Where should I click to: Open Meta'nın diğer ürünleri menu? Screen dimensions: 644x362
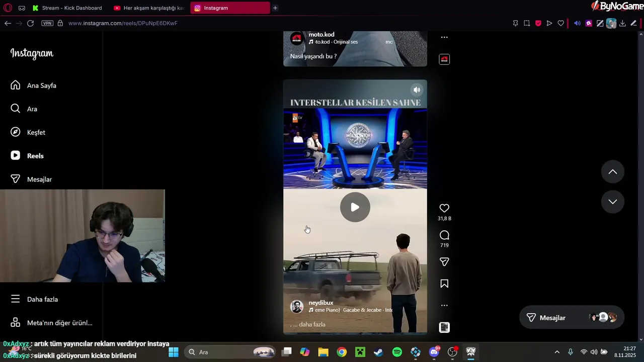point(51,323)
